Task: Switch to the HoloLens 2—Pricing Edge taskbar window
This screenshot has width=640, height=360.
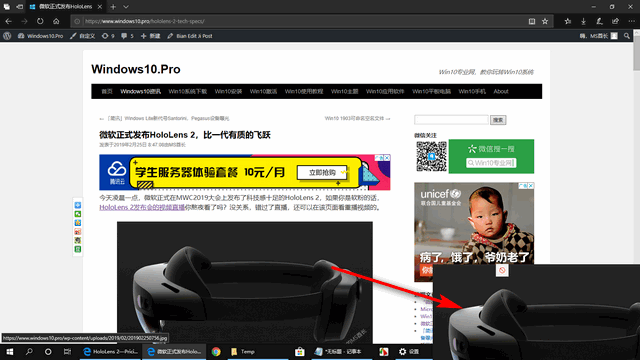Action: (110, 351)
